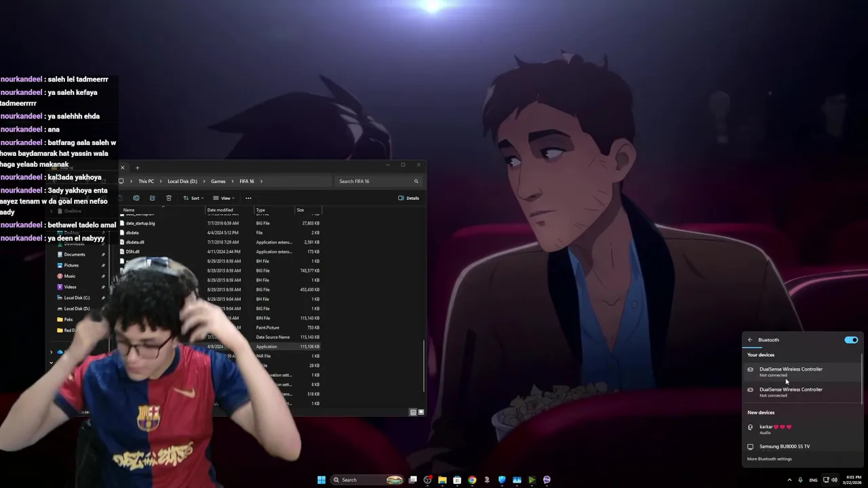Select Local Disk (D:) in sidebar
The image size is (868, 488).
point(77,308)
